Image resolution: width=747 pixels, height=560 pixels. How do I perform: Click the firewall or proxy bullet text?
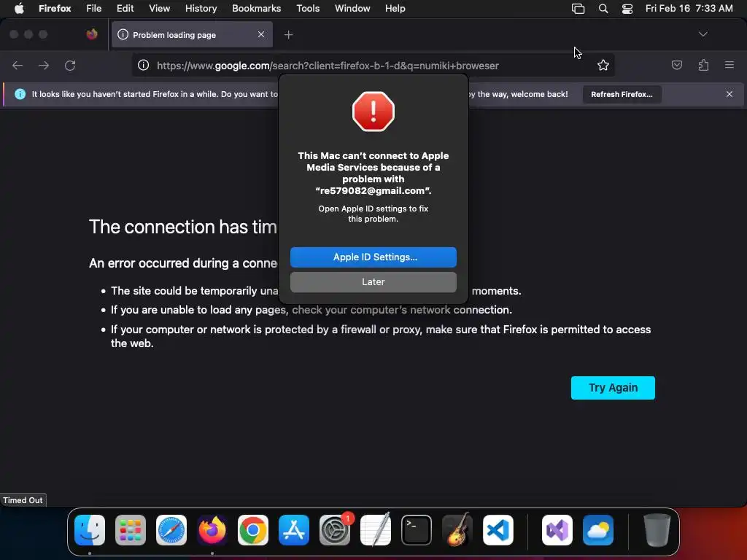(x=381, y=336)
